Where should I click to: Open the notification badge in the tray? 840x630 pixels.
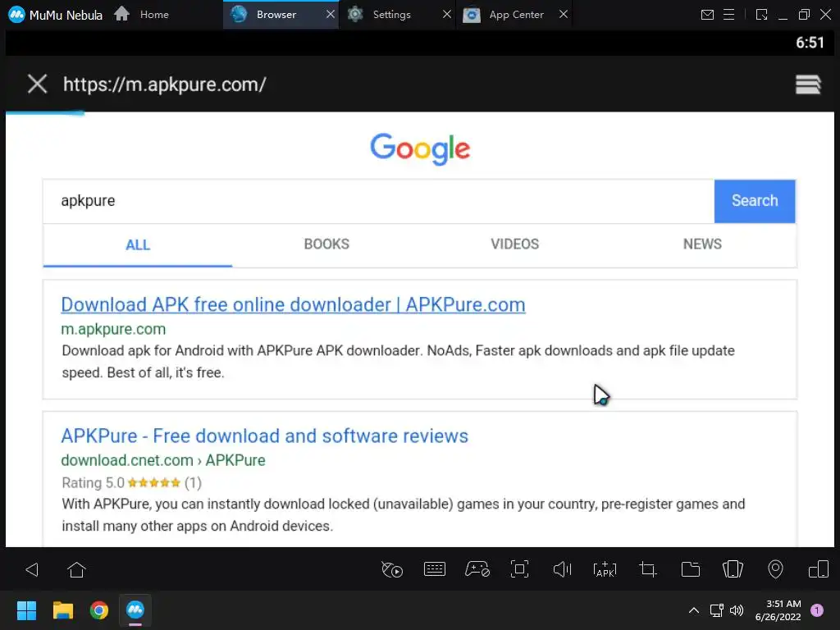tap(817, 610)
